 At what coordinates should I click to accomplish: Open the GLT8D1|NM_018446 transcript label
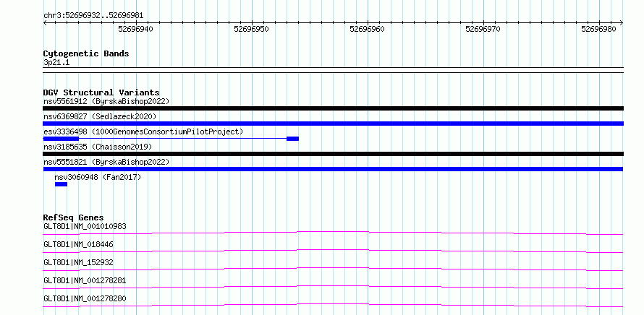coord(78,244)
